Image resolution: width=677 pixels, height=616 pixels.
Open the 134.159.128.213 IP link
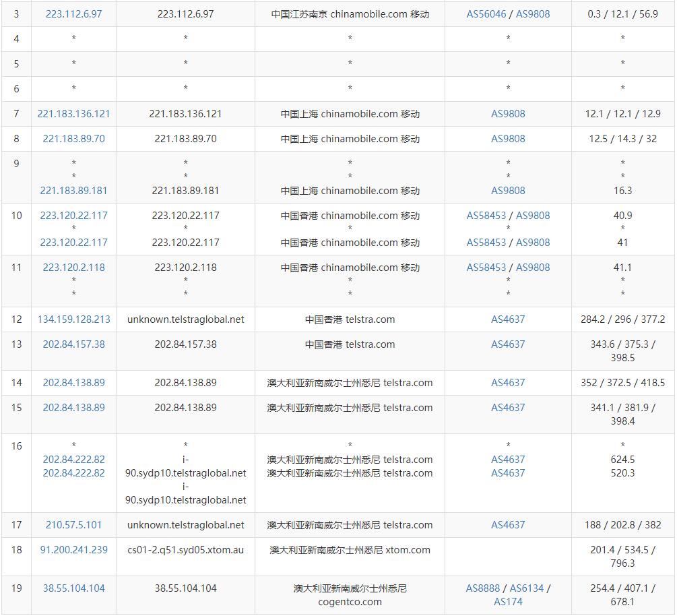pos(74,319)
